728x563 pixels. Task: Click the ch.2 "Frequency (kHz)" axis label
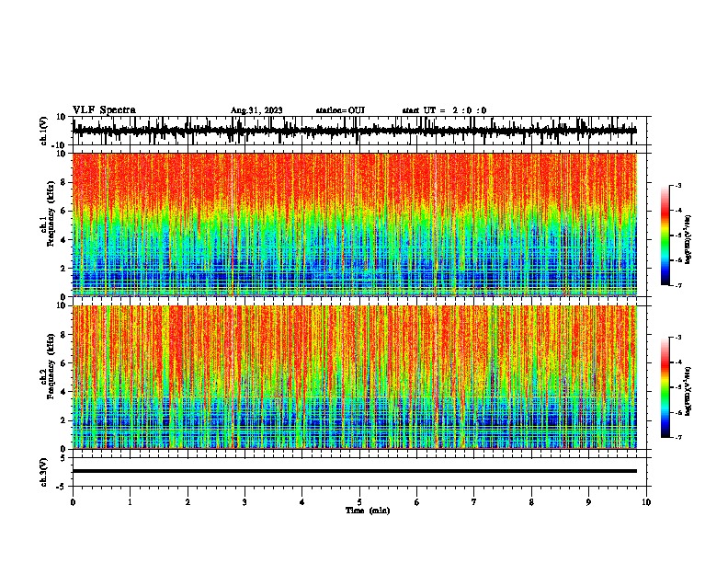51,366
